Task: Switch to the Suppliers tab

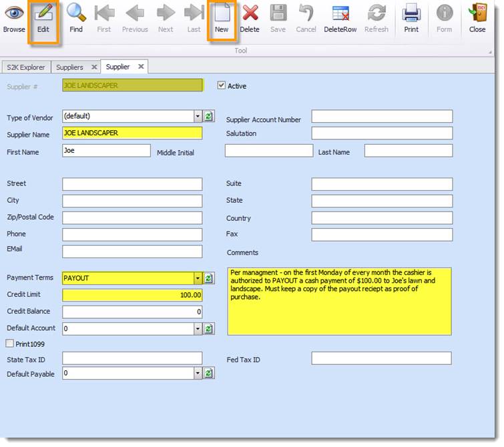Action: click(x=69, y=67)
